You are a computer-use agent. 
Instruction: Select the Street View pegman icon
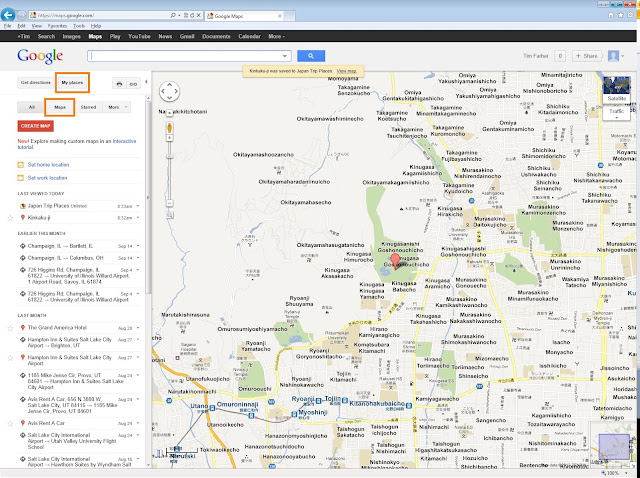[169, 128]
